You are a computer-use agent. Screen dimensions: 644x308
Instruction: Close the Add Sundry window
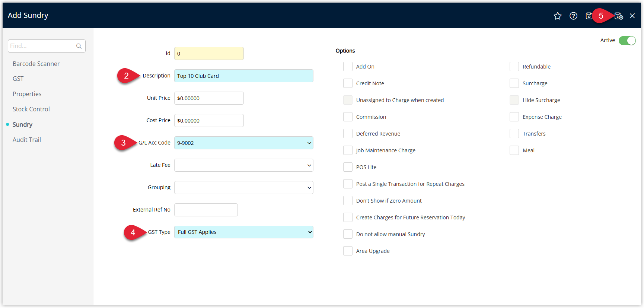click(x=632, y=16)
